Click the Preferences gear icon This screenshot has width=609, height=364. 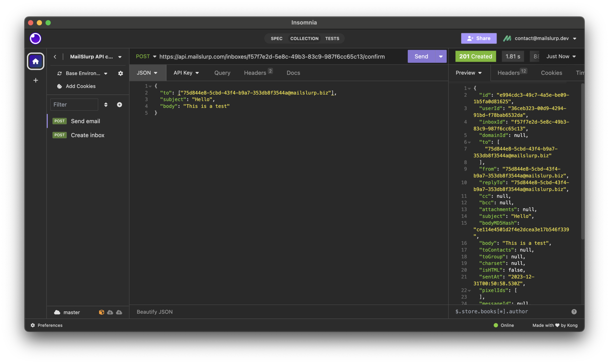pyautogui.click(x=33, y=325)
